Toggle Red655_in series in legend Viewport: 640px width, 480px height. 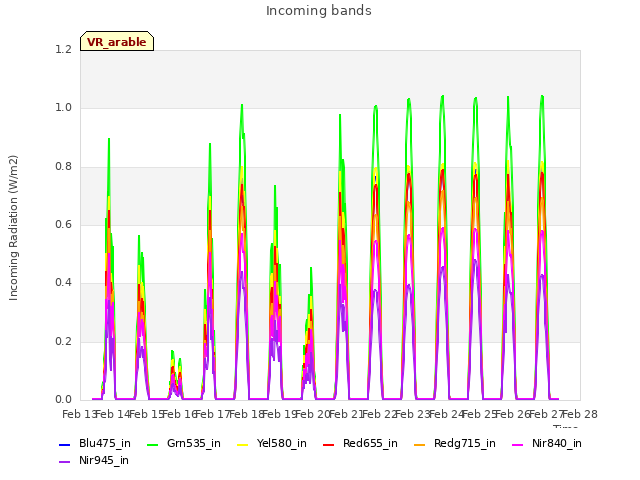click(x=370, y=443)
